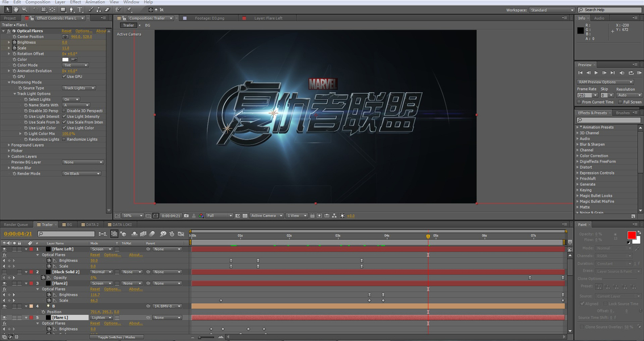Select the Rotation tool
This screenshot has width=644, height=341.
[35, 9]
